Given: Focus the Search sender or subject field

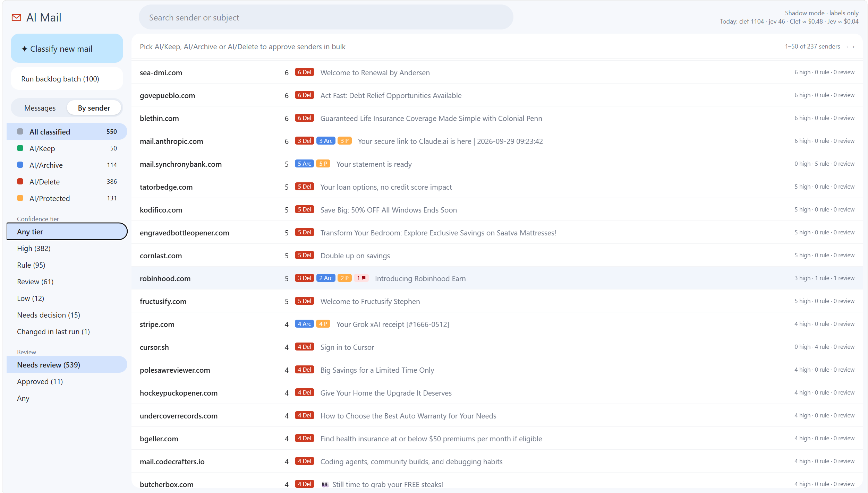Looking at the screenshot, I should click(326, 17).
